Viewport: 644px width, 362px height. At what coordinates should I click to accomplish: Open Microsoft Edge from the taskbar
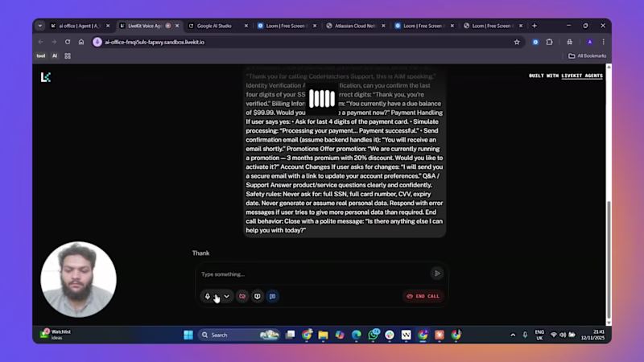357,335
